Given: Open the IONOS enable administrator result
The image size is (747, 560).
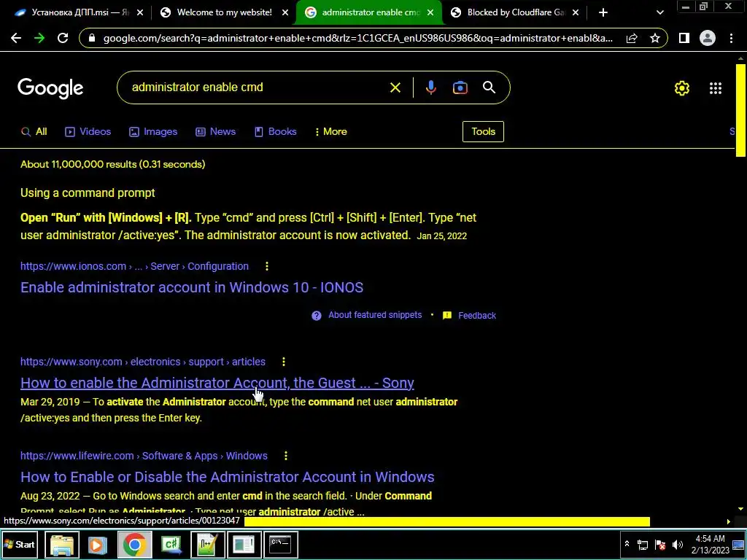Looking at the screenshot, I should pos(192,287).
